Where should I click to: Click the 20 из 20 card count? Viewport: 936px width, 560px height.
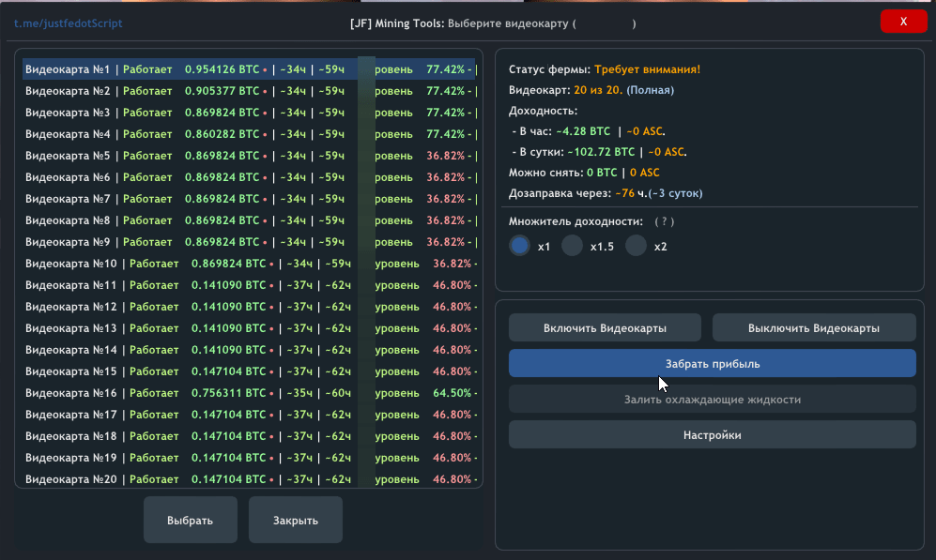598,90
